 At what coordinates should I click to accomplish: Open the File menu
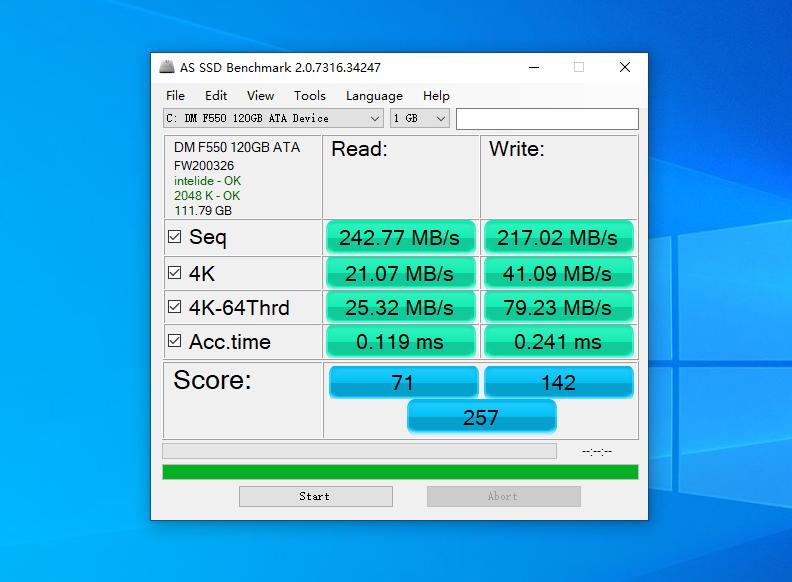[x=175, y=95]
